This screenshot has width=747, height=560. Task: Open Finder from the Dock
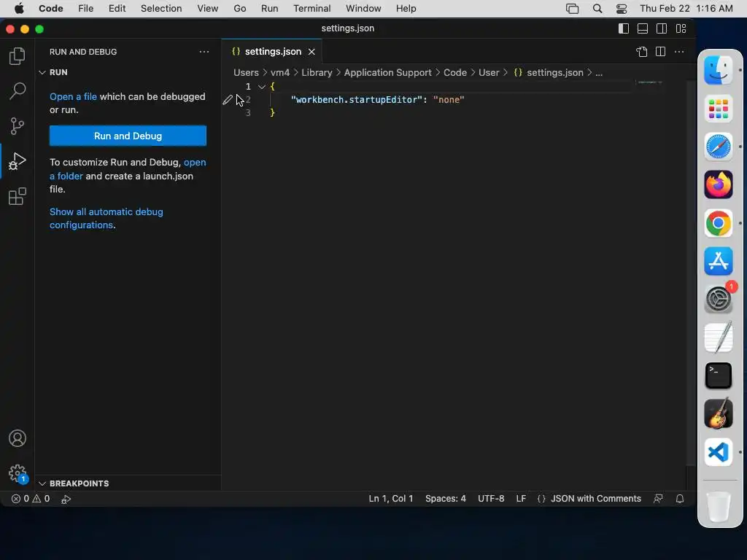[x=718, y=70]
